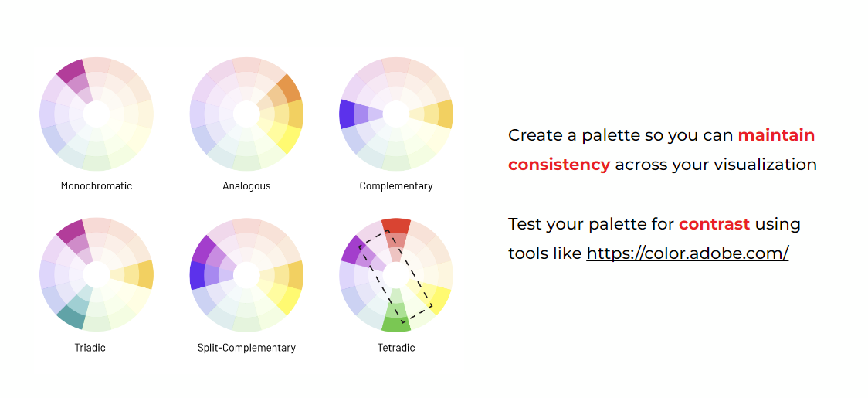The height and width of the screenshot is (398, 868).
Task: Click the Analogous color wheel
Action: point(246,114)
